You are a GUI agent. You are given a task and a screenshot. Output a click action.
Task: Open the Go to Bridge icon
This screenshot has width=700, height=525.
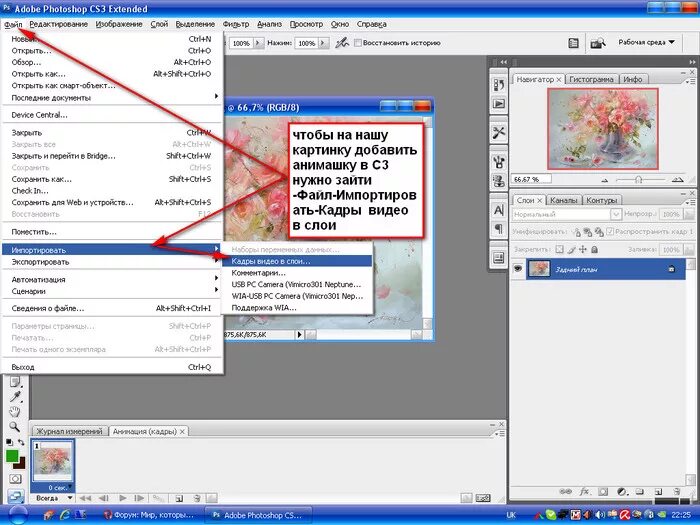[x=597, y=43]
